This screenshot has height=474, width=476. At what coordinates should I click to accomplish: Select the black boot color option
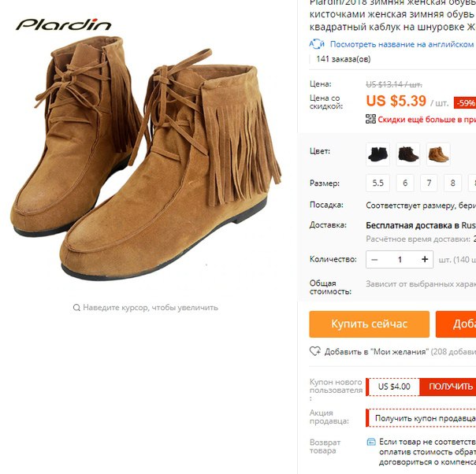377,154
